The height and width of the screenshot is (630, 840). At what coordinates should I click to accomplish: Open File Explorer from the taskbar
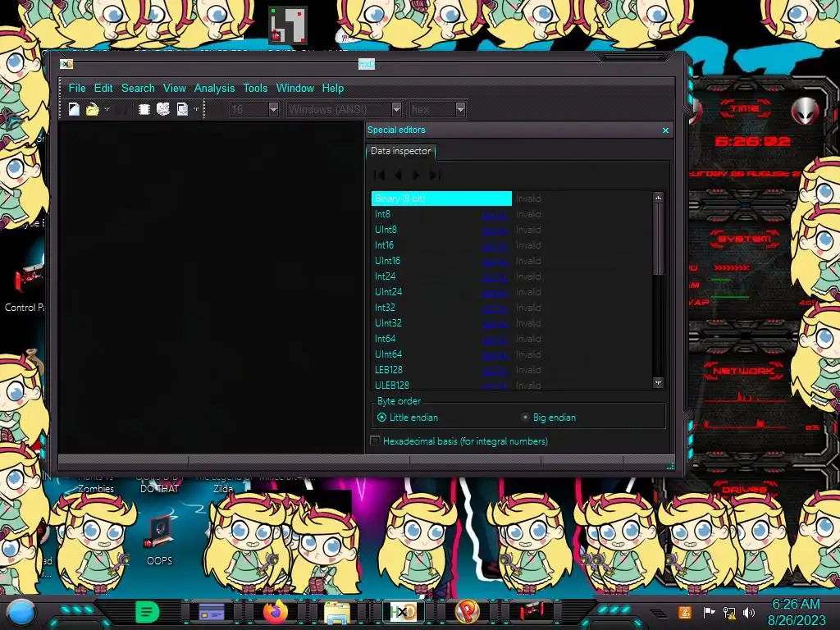pos(337,612)
